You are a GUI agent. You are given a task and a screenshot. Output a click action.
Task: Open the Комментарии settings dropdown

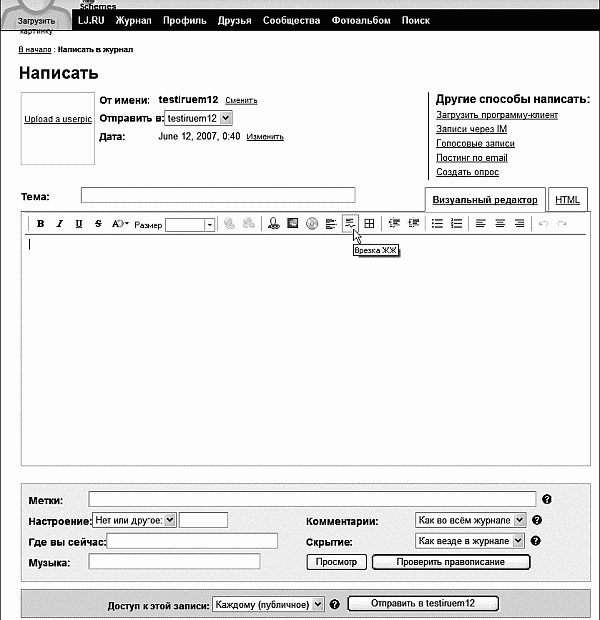tap(470, 520)
